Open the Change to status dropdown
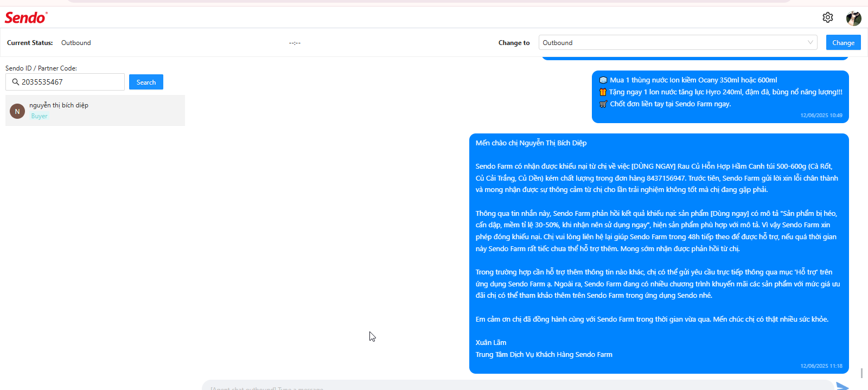The height and width of the screenshot is (390, 868). pyautogui.click(x=678, y=43)
